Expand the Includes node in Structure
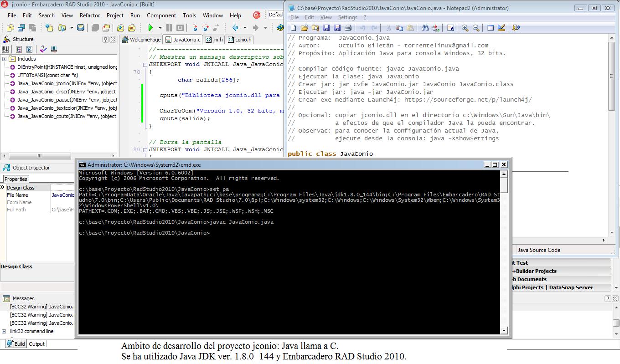Image resolution: width=620 pixels, height=364 pixels. tap(4, 59)
